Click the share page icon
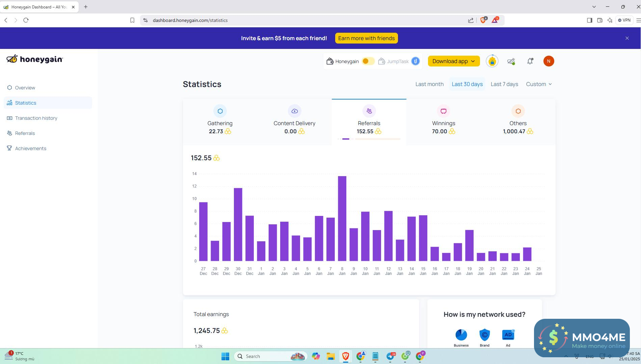The image size is (641, 364). pyautogui.click(x=471, y=20)
